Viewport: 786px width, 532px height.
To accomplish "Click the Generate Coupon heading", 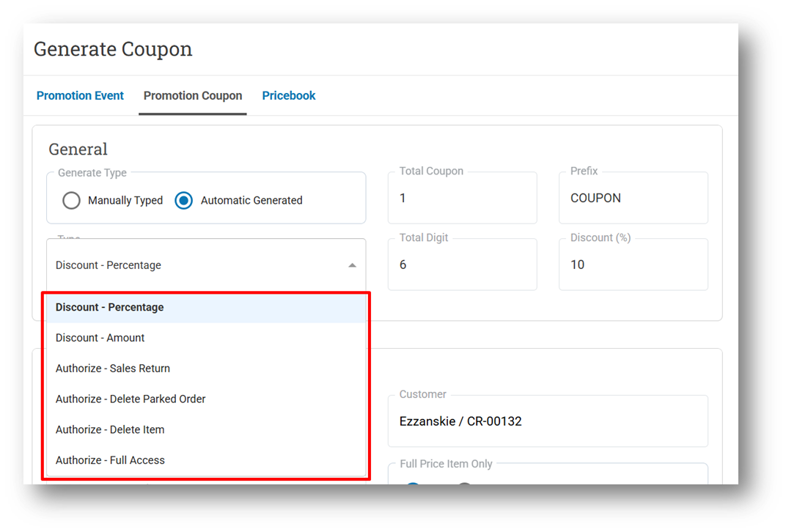I will (x=113, y=49).
